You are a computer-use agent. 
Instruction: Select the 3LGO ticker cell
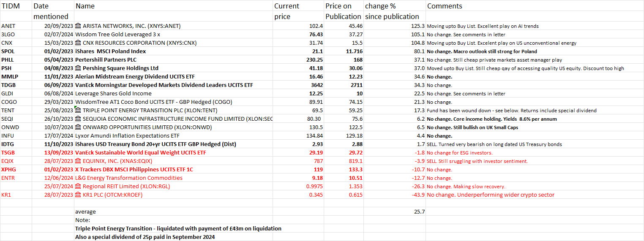16,35
